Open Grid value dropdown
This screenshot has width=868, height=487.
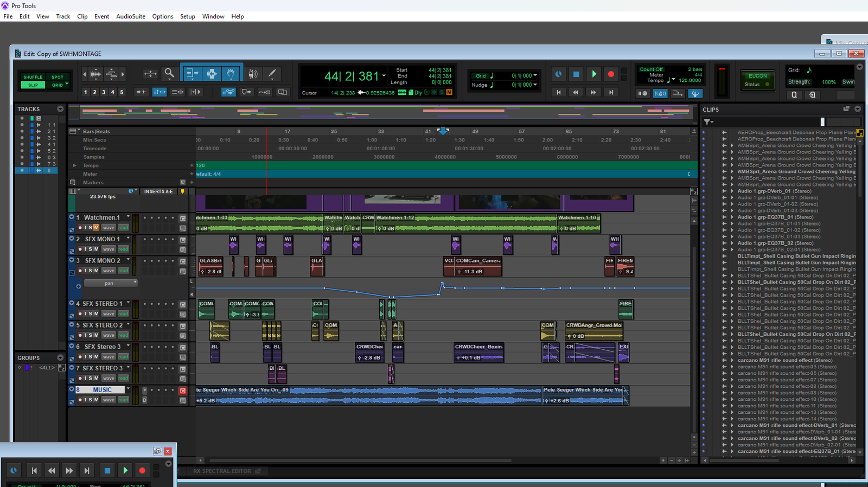tap(535, 75)
